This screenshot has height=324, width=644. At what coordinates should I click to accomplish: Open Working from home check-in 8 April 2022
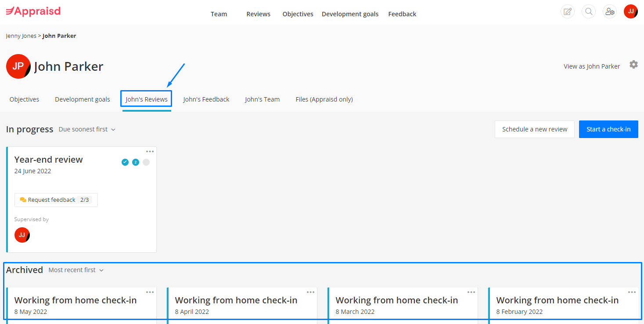tap(236, 300)
